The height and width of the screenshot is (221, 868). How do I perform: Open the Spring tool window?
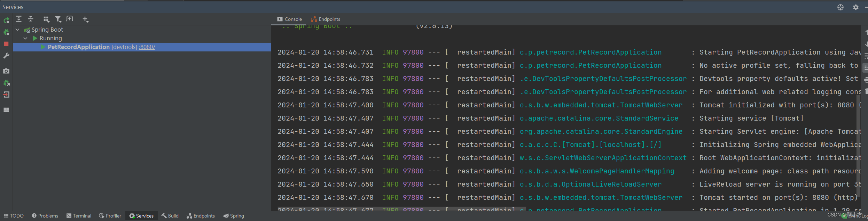(x=234, y=216)
